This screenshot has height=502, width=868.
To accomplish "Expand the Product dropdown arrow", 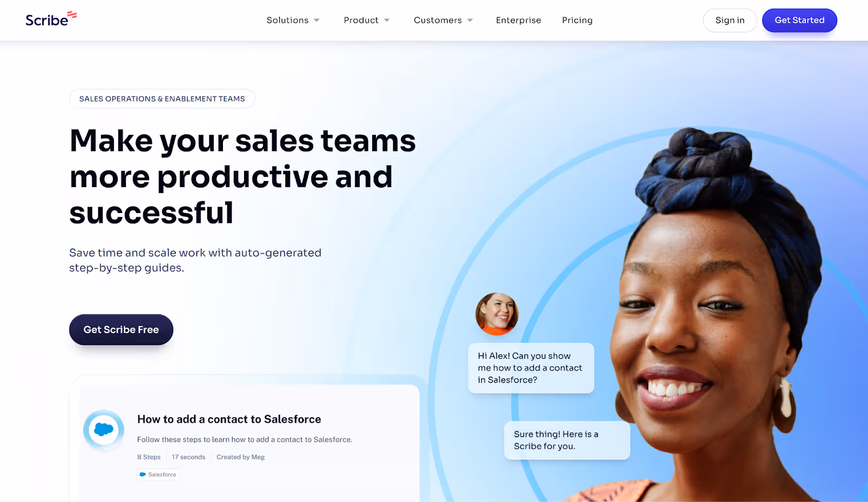I will coord(387,21).
